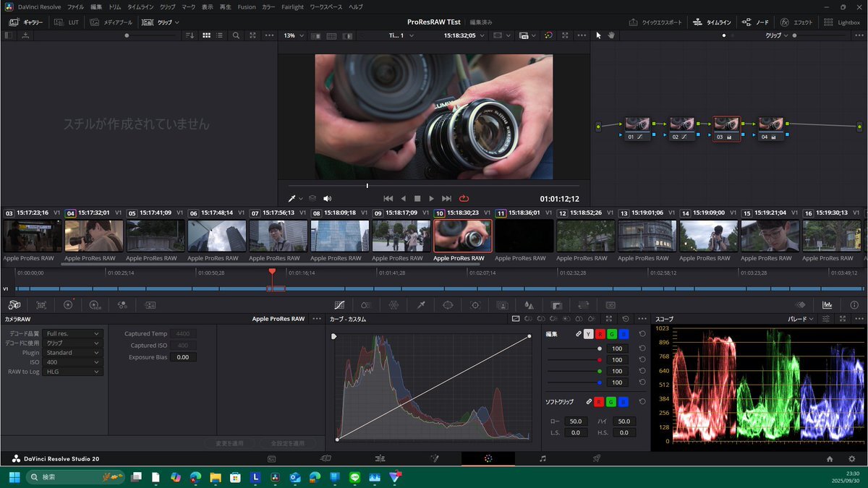Image resolution: width=868 pixels, height=488 pixels.
Task: Open the Color Wheels palette icon
Action: tap(68, 305)
